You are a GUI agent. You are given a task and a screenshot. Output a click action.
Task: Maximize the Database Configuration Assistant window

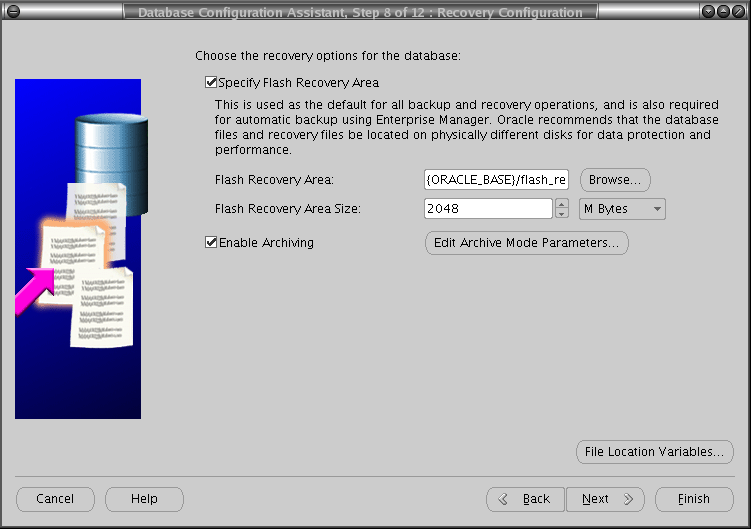(x=724, y=12)
